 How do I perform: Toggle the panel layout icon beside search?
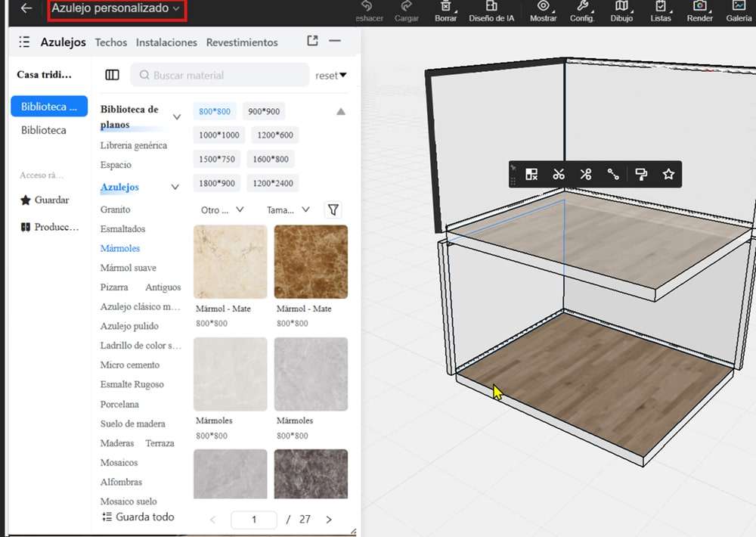(112, 75)
